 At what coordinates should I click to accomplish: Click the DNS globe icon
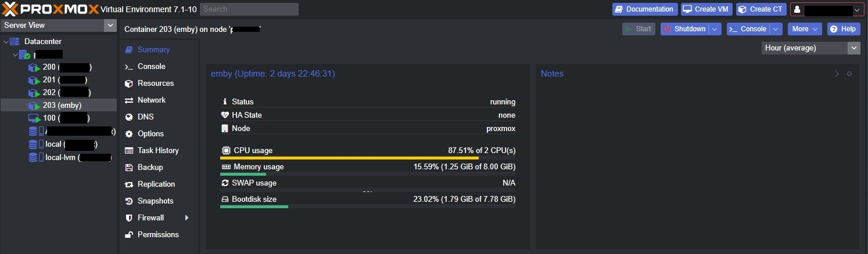click(129, 117)
